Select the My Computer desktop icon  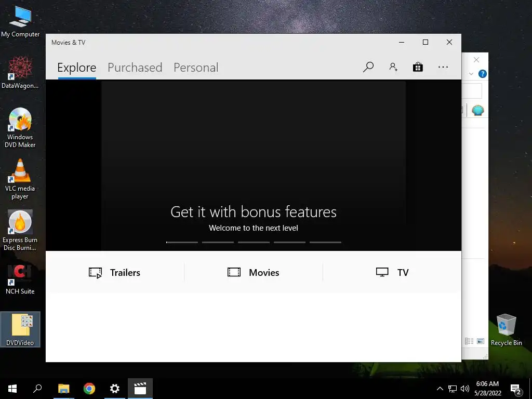(20, 21)
